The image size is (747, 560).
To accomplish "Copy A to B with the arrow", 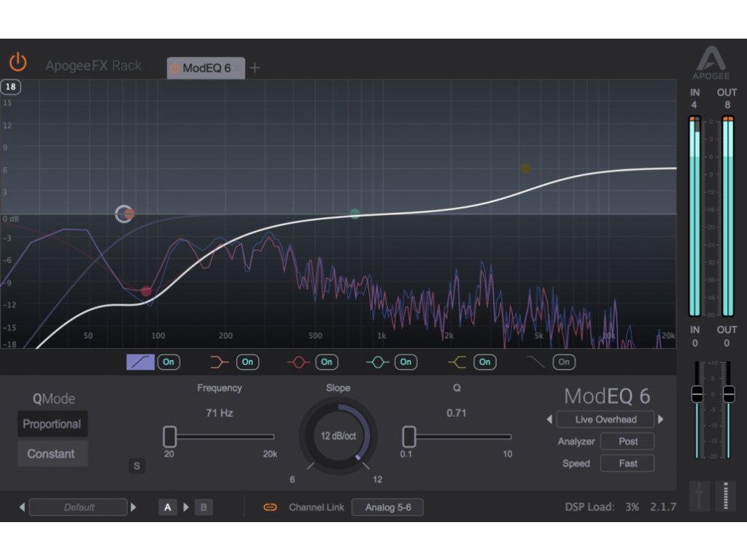I will [186, 507].
